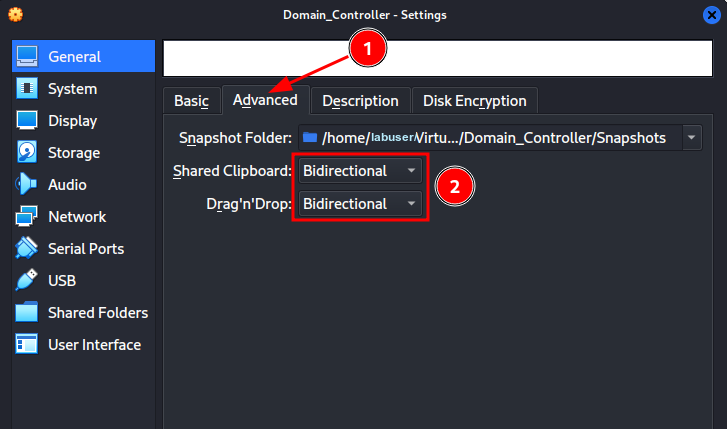727x429 pixels.
Task: Open the Storage disk icon
Action: tap(27, 152)
